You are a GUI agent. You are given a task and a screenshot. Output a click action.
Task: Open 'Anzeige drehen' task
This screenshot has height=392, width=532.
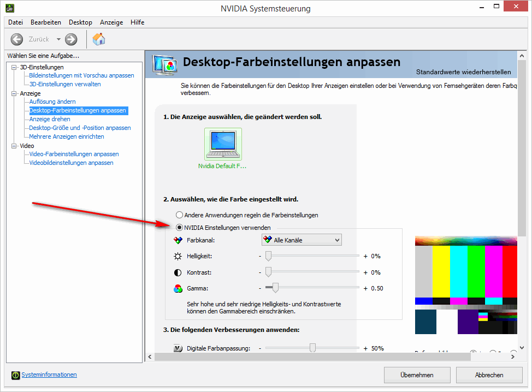coord(50,120)
